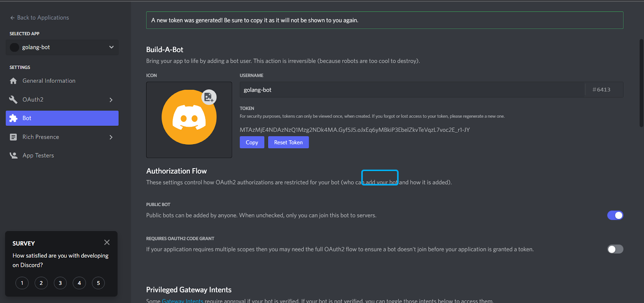Image resolution: width=644 pixels, height=303 pixels.
Task: Open the golang-bot app selector dropdown
Action: pyautogui.click(x=62, y=47)
